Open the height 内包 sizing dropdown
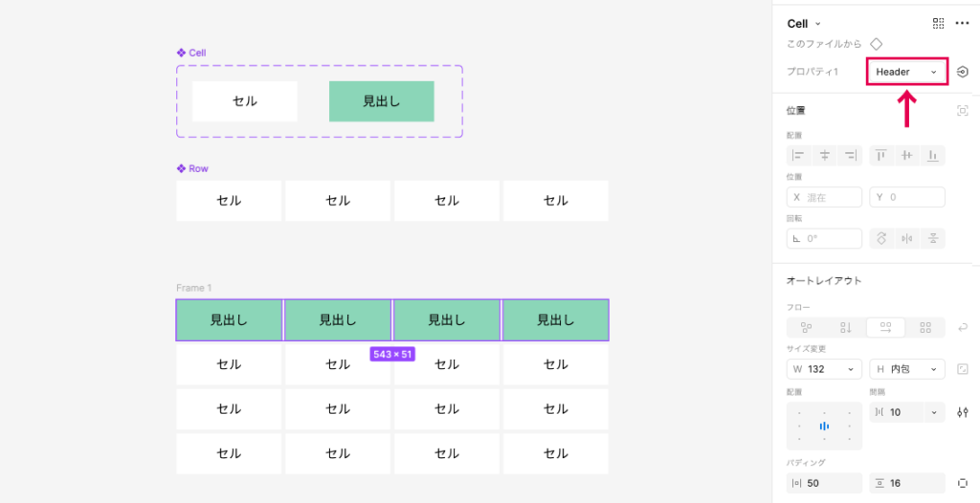Viewport: 980px width, 503px height. pyautogui.click(x=933, y=369)
